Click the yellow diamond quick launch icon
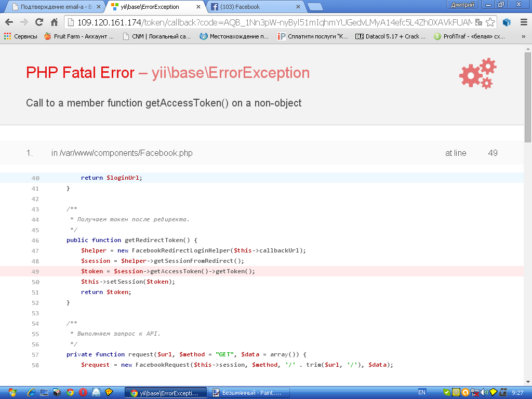Image resolution: width=532 pixels, height=399 pixels. coord(109,393)
